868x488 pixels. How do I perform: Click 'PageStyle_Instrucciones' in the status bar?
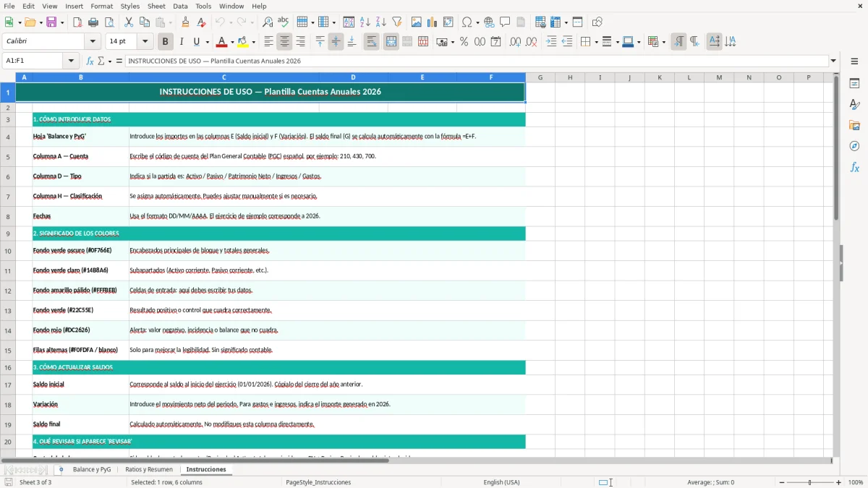318,482
